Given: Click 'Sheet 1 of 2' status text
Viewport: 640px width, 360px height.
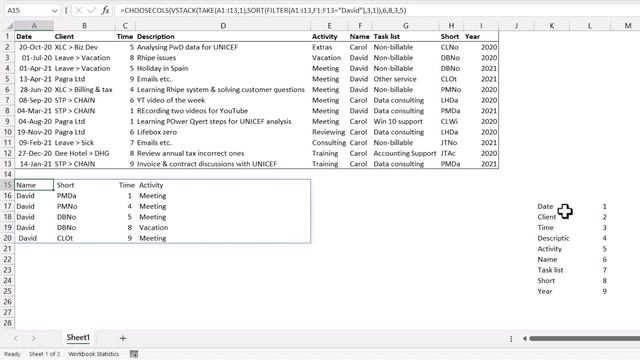Looking at the screenshot, I should pos(44,354).
